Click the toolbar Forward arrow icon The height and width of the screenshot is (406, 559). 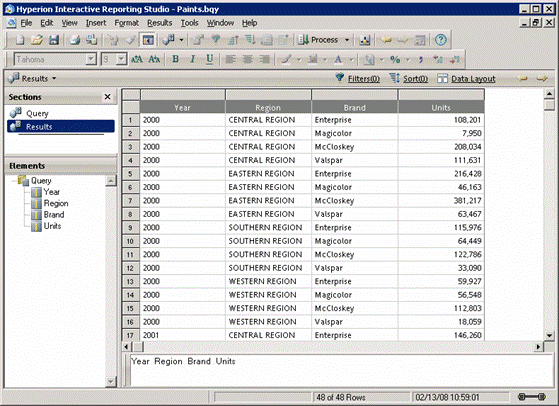[x=403, y=40]
